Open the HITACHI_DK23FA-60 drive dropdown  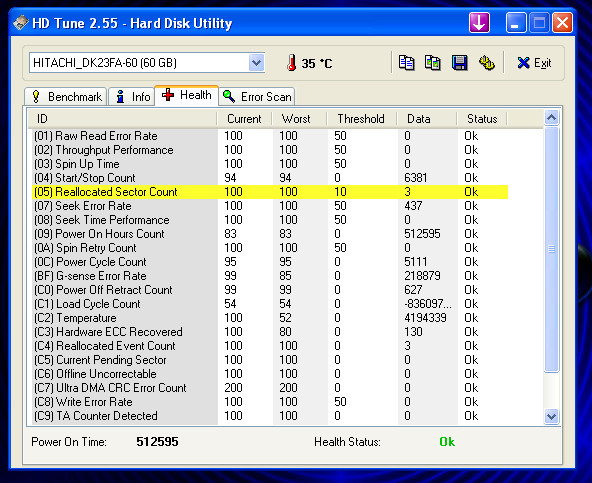click(256, 63)
